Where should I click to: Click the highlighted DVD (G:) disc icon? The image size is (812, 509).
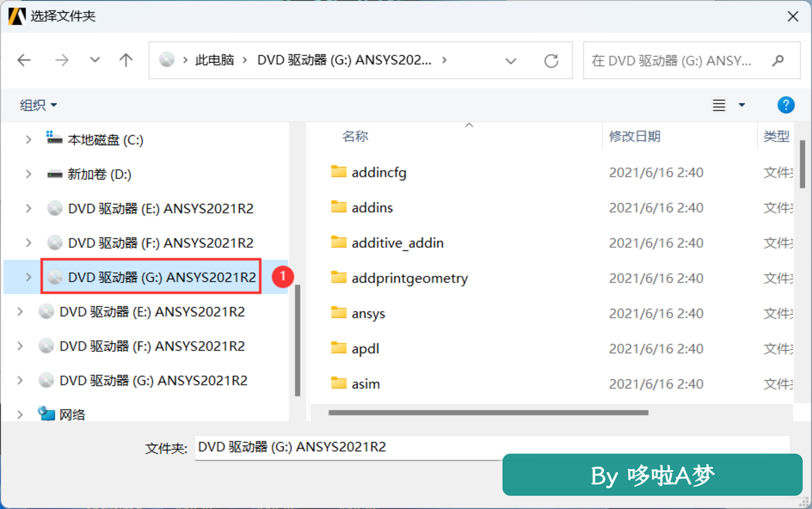[55, 277]
